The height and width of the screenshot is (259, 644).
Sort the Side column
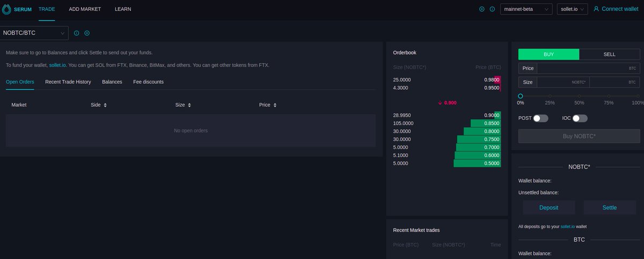(x=99, y=105)
